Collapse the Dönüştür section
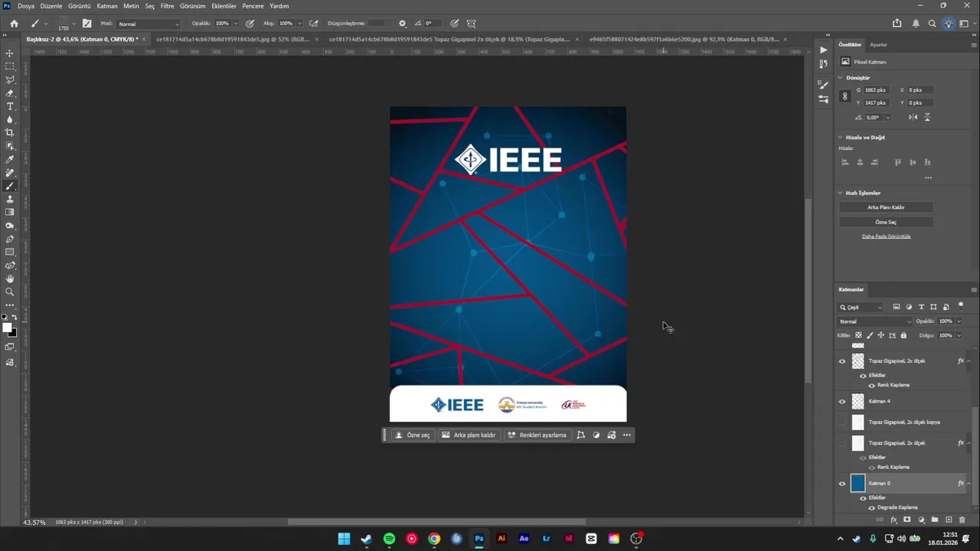The image size is (980, 551). tap(841, 77)
